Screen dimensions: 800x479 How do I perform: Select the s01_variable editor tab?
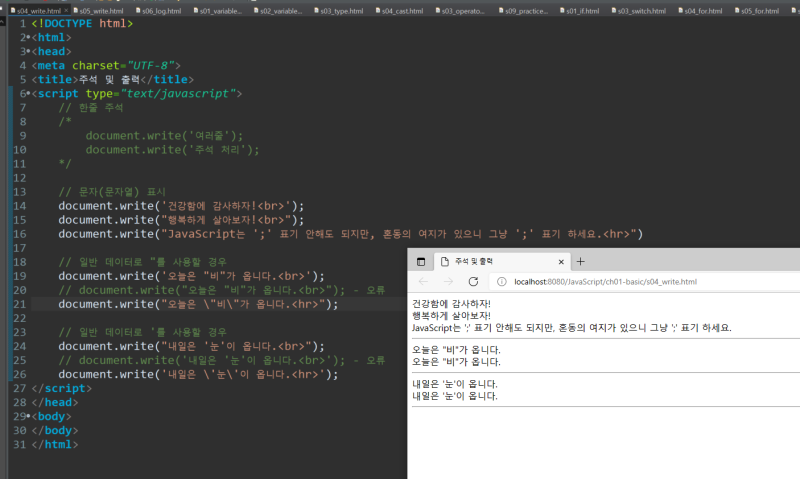click(218, 11)
